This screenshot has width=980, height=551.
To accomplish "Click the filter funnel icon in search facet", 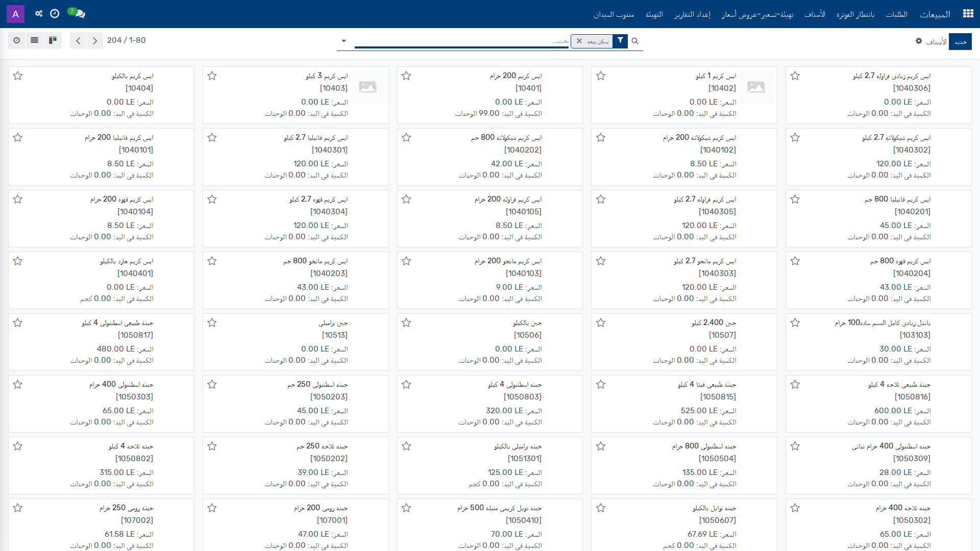I will tap(620, 41).
